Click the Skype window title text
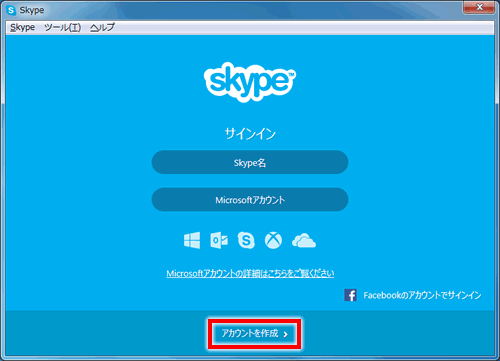Screen dimensions: 500x361 [x=32, y=10]
